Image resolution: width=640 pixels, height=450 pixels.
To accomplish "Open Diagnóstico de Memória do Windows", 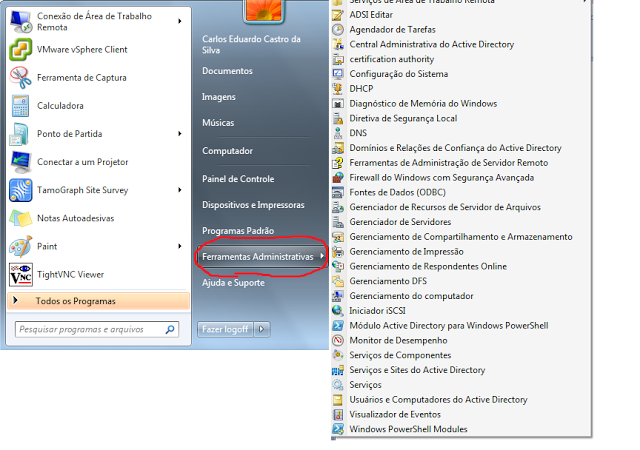I will (423, 104).
